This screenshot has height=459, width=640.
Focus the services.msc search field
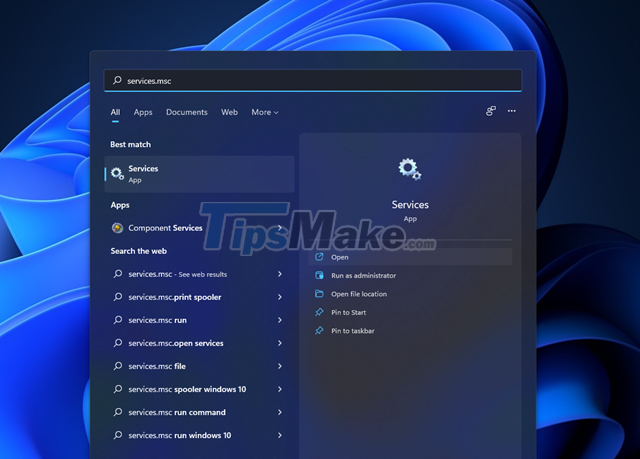pos(313,80)
